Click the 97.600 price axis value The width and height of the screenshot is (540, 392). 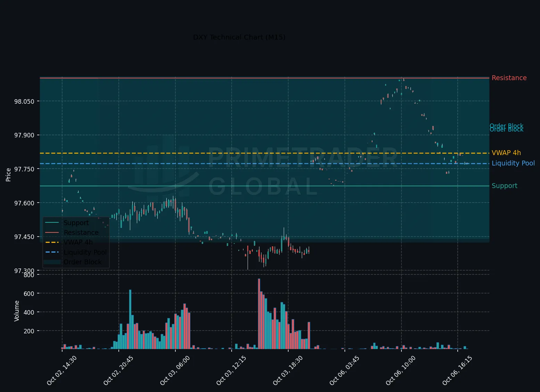point(24,203)
